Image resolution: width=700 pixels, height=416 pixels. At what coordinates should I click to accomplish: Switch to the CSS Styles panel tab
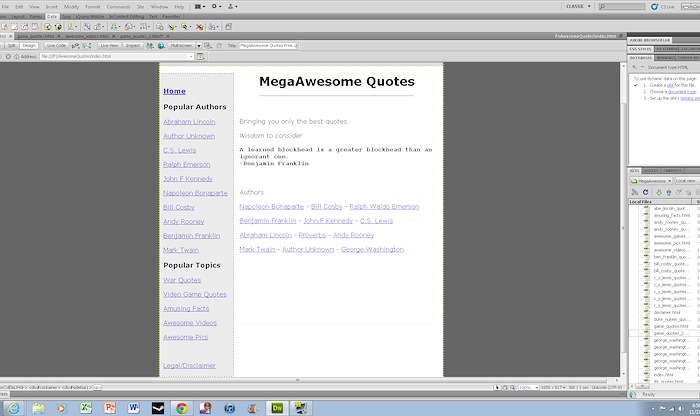point(641,49)
